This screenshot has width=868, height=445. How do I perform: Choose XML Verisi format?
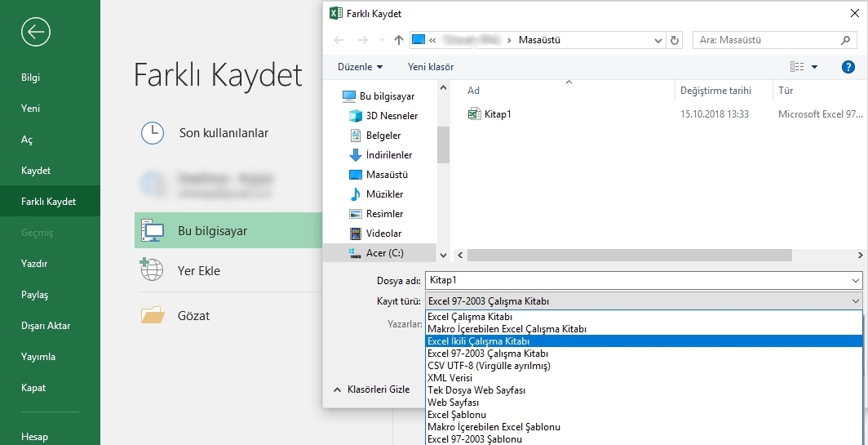(x=644, y=378)
